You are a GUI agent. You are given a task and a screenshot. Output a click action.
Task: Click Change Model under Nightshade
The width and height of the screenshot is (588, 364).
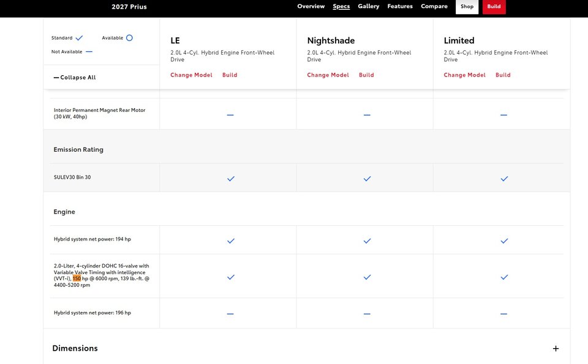pos(328,75)
